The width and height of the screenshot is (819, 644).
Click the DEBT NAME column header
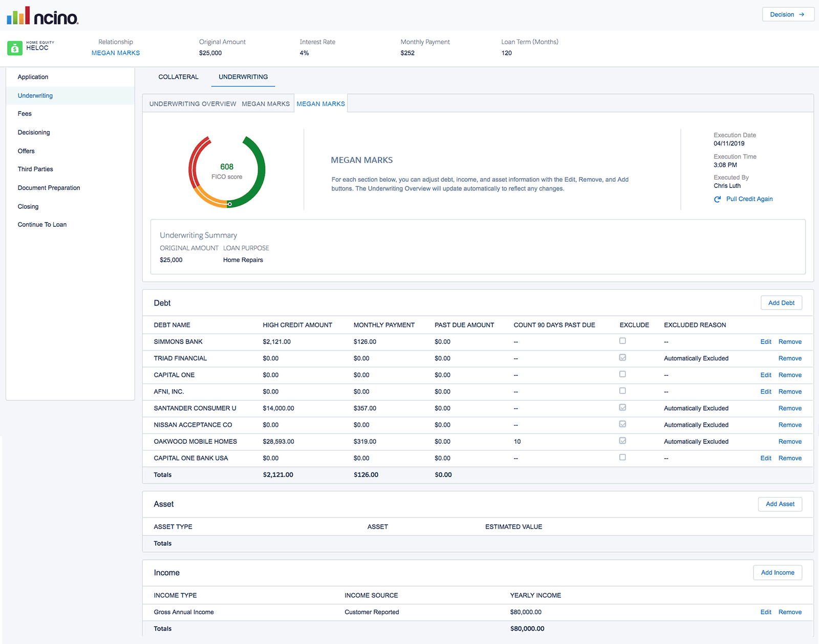click(x=172, y=325)
